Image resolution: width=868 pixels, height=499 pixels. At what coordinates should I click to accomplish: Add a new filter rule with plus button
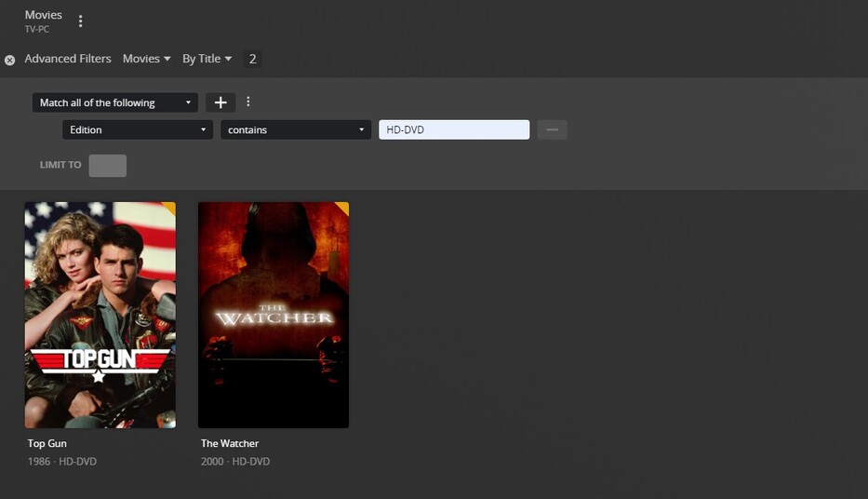(x=220, y=102)
